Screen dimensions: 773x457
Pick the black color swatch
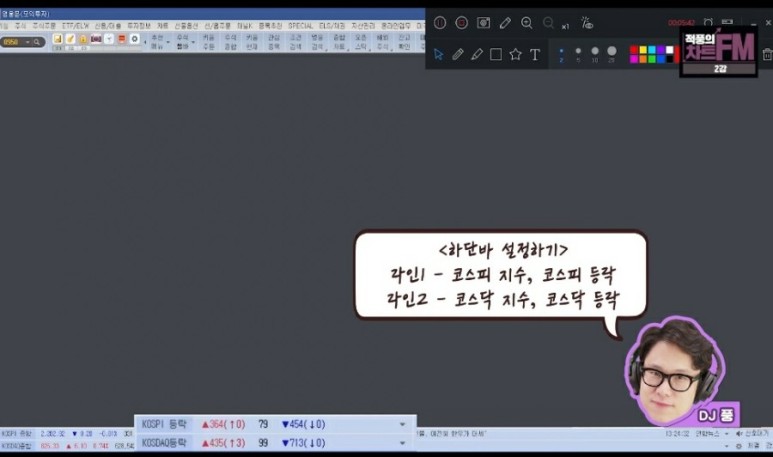[x=669, y=59]
